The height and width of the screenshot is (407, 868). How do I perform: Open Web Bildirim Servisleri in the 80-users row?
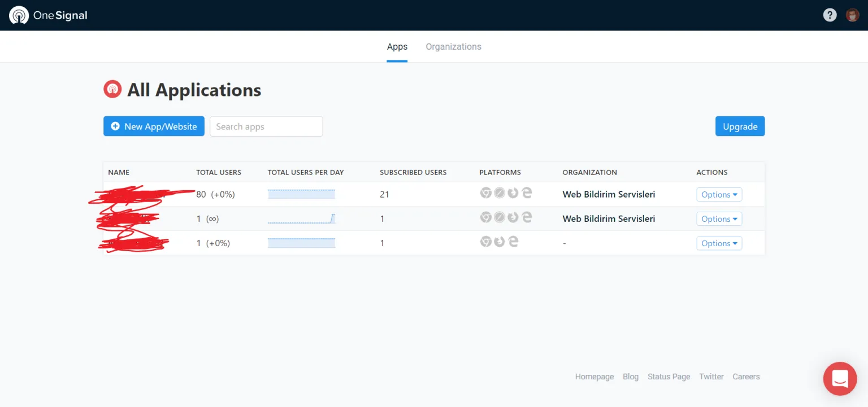pyautogui.click(x=609, y=194)
